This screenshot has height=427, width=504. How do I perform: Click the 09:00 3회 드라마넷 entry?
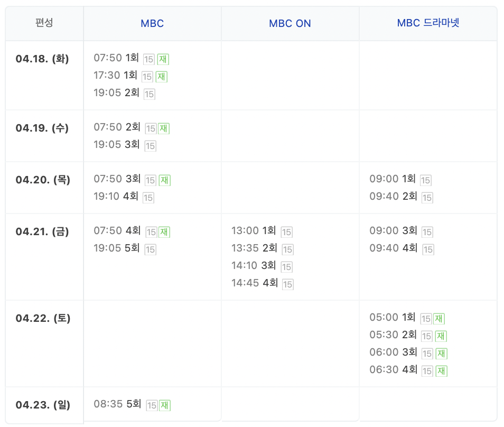click(x=394, y=230)
